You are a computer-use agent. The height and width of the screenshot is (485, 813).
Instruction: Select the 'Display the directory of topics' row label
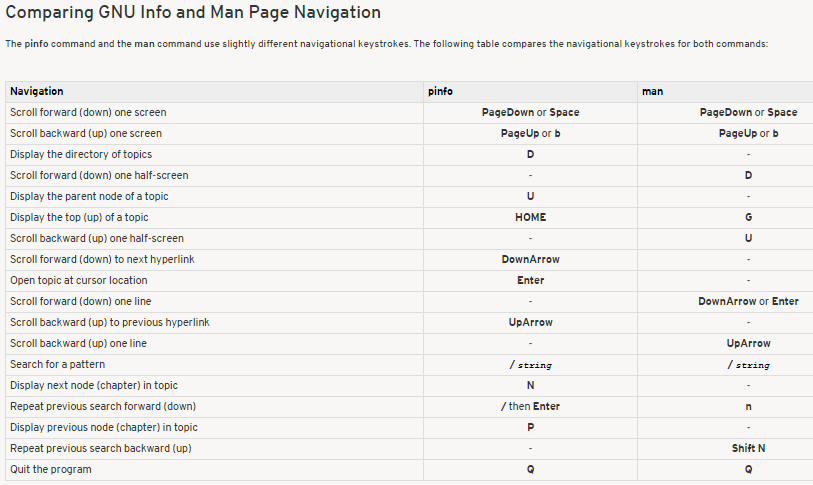[81, 154]
